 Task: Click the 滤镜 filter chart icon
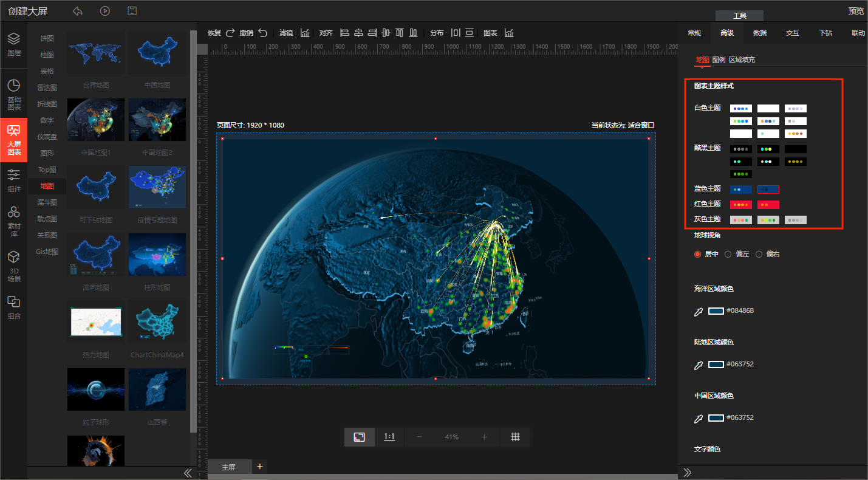[305, 33]
